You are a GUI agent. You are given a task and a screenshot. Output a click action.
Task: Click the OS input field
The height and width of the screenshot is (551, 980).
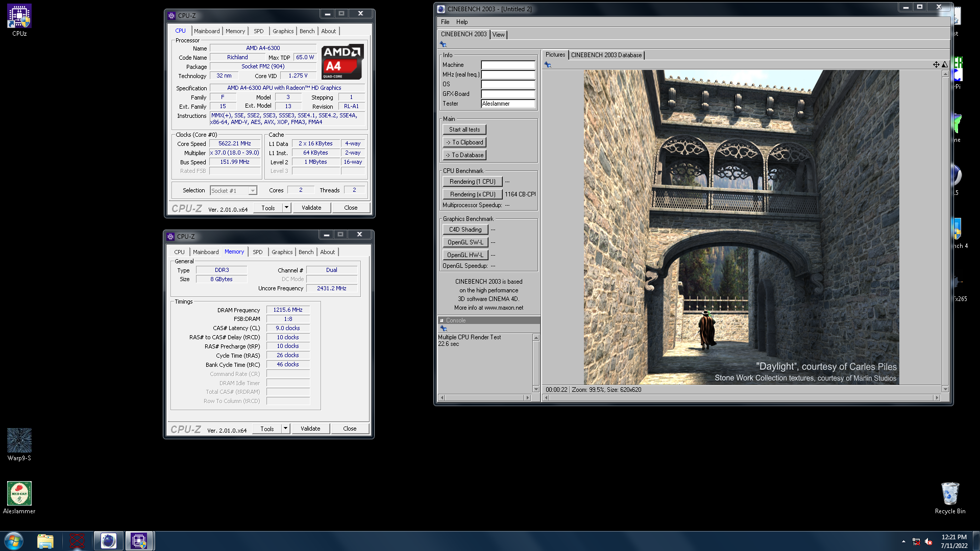pyautogui.click(x=508, y=84)
